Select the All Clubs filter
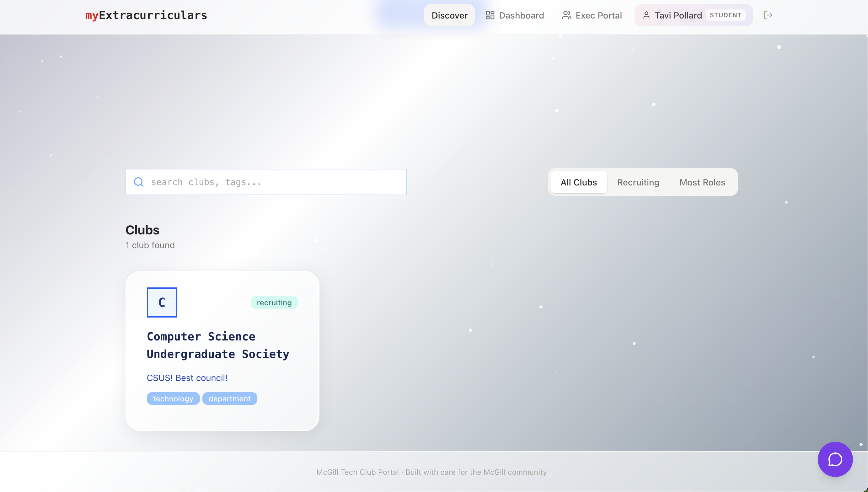This screenshot has height=492, width=868. 578,182
